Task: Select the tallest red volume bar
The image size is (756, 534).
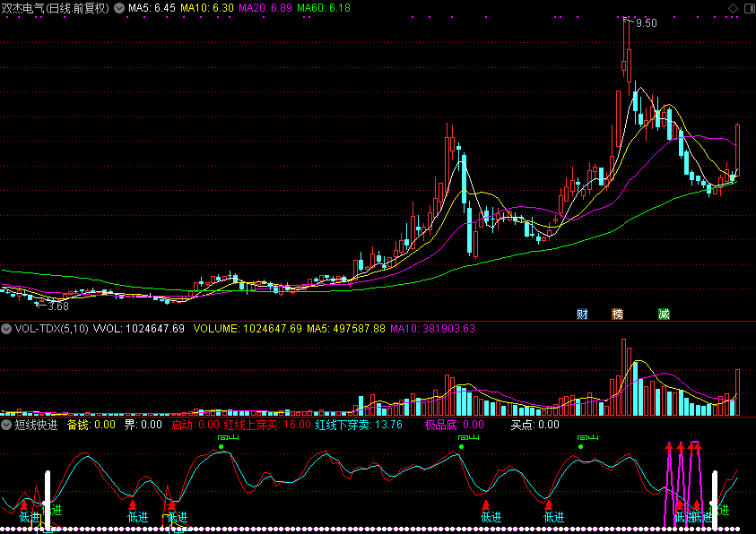Action: click(x=623, y=377)
